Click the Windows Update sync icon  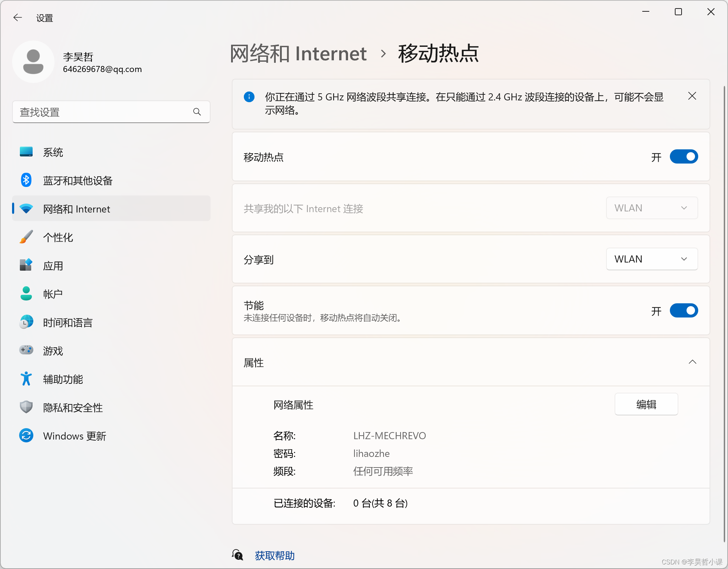click(26, 436)
